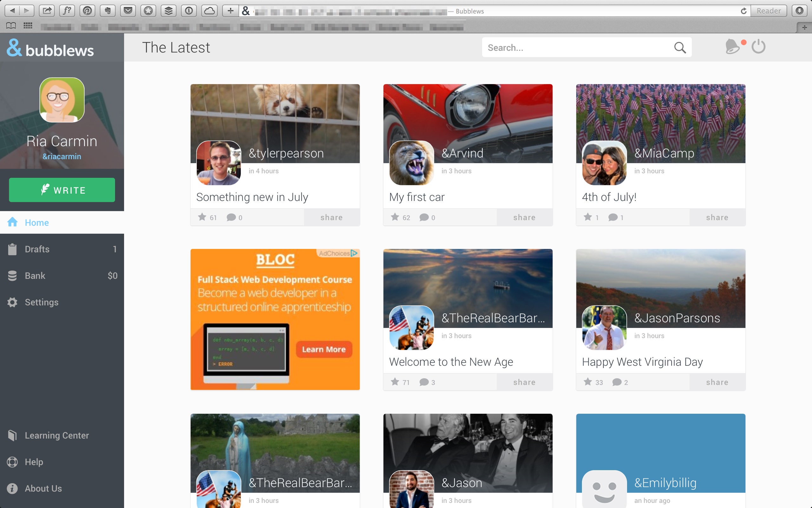Screen dimensions: 812x508
Task: Click the Home house icon
Action: coord(12,222)
